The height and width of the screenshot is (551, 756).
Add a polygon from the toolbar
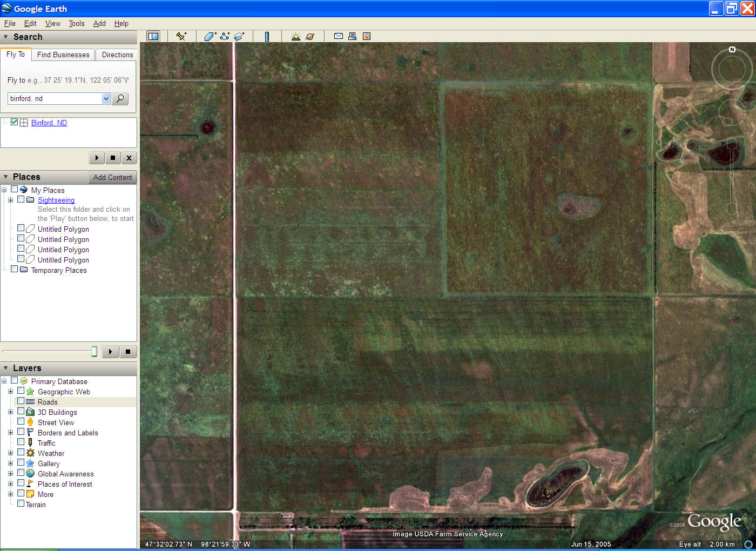(x=210, y=36)
